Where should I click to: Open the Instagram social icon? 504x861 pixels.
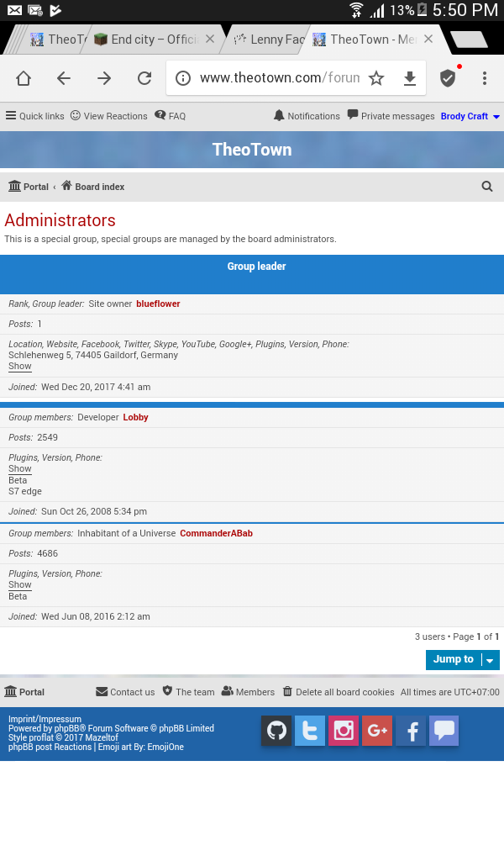coord(344,731)
